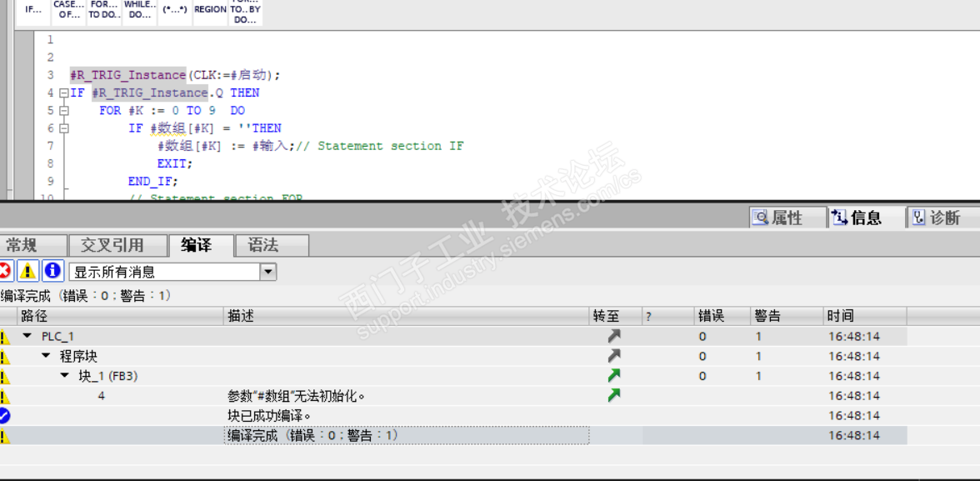Image resolution: width=980 pixels, height=481 pixels.
Task: Place cursor on the END_IF; statement
Action: [153, 182]
